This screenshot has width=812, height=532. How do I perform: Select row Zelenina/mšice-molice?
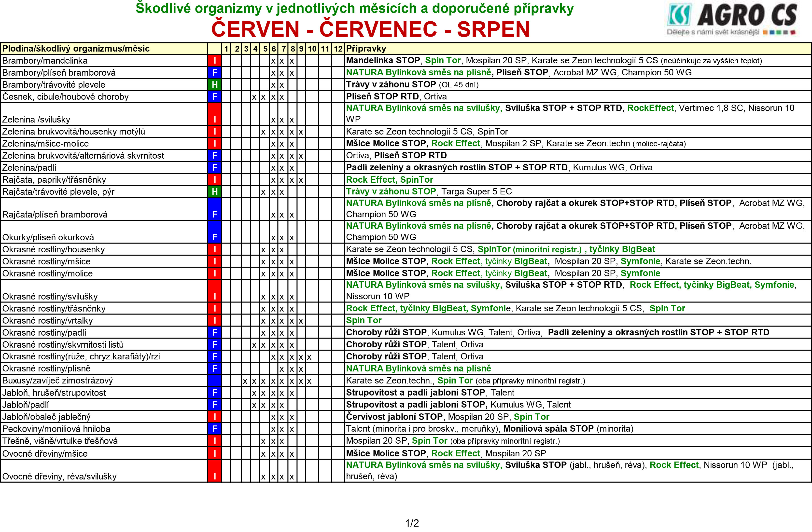(406, 144)
